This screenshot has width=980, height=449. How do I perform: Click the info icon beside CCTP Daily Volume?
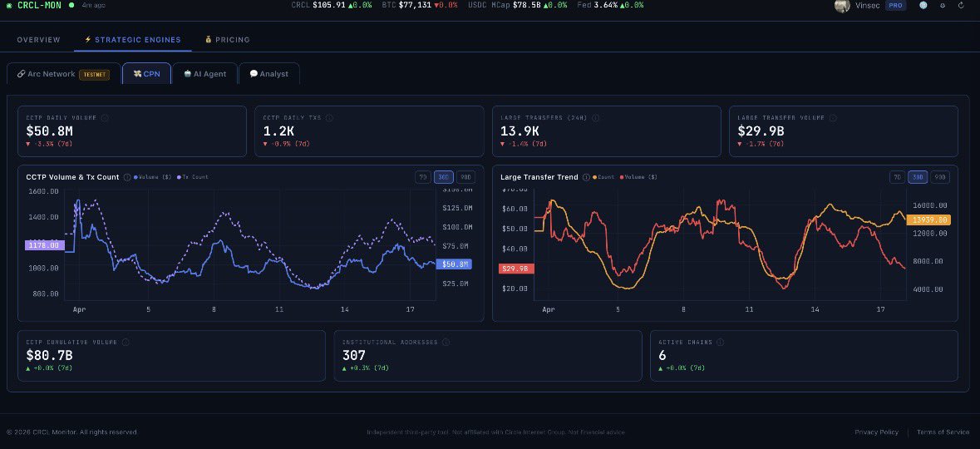[104, 118]
